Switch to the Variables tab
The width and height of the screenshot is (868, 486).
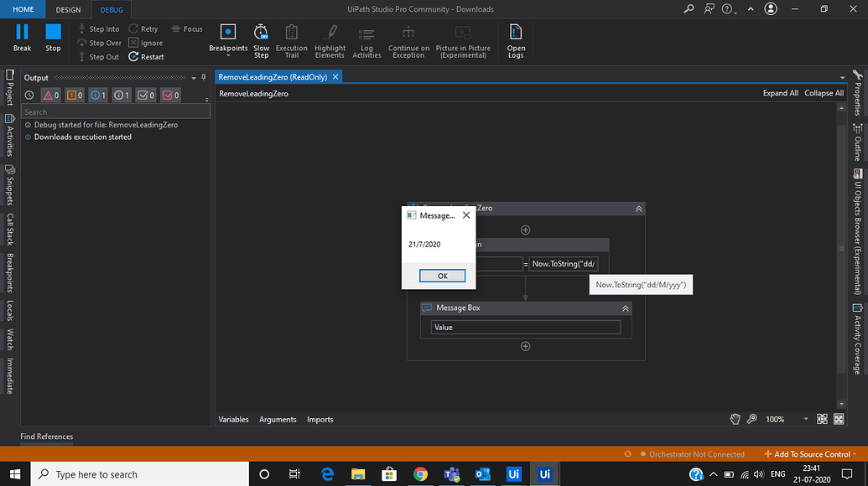click(233, 419)
